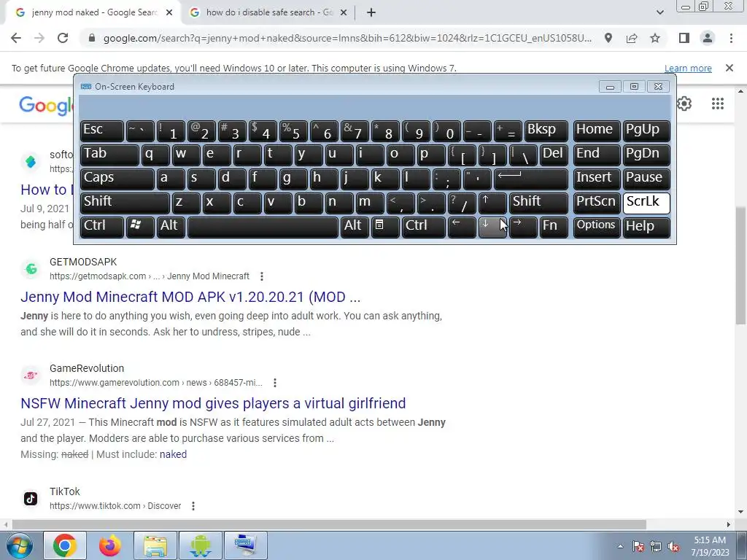
Task: Click the spacebar on on-screen keyboard
Action: click(x=263, y=227)
